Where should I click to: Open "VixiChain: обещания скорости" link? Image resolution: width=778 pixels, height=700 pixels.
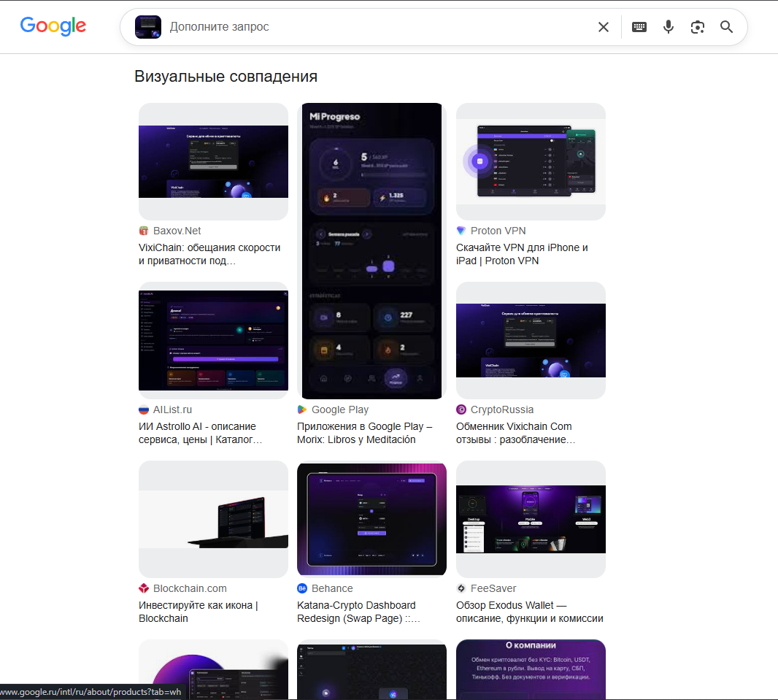point(209,254)
